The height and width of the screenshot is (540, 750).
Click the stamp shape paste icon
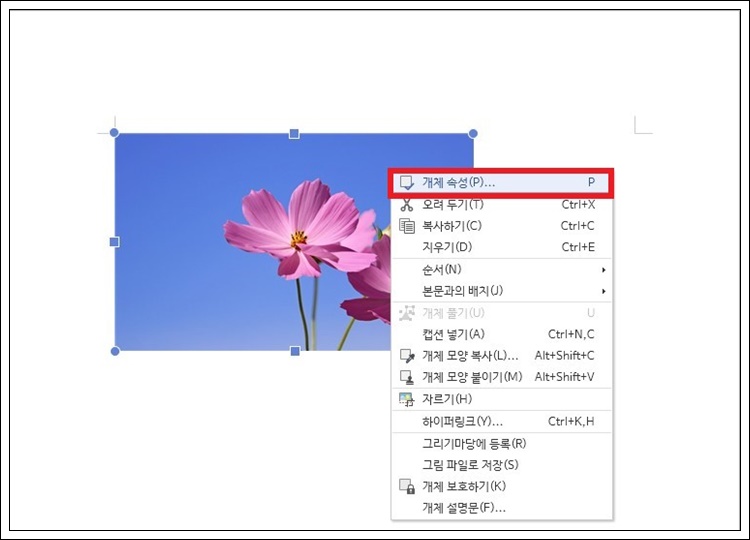(x=407, y=377)
